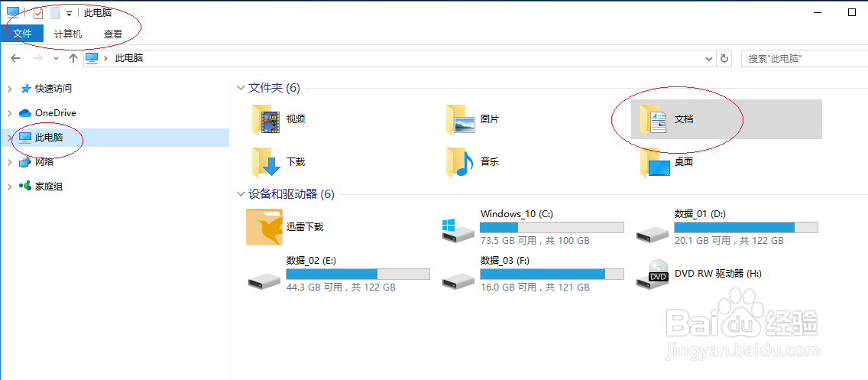This screenshot has height=380, width=868.
Task: Go back using the back arrow
Action: 15,58
